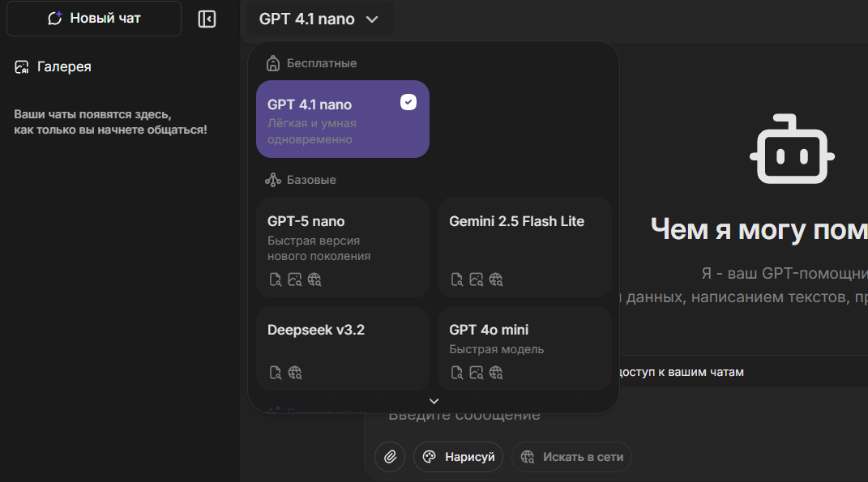Screen dimensions: 868x482
Task: Click the Бесплатные backpack icon
Action: click(273, 63)
